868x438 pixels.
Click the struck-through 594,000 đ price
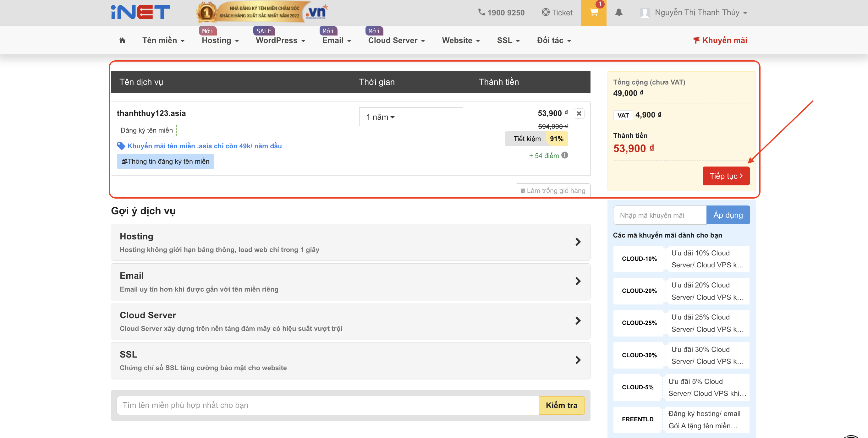pos(553,126)
